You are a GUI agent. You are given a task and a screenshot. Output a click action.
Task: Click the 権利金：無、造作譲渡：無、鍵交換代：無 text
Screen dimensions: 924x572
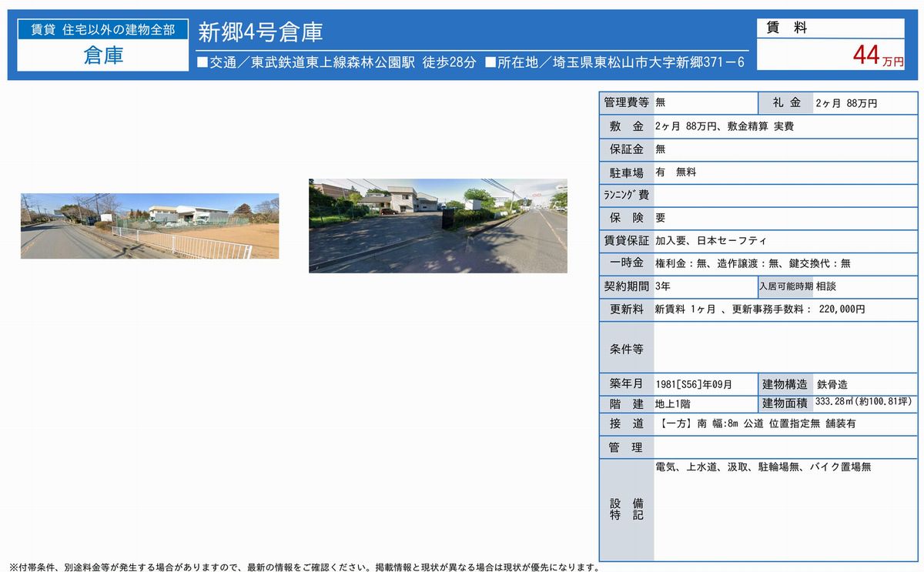753,263
